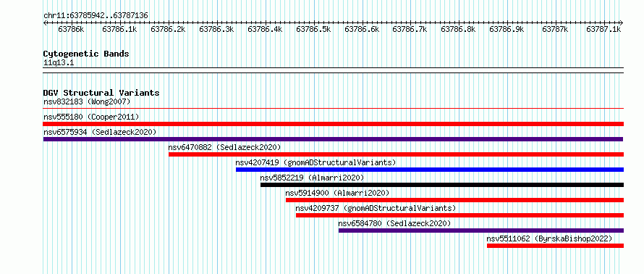Click the 63786.5k ruler tick label
This screenshot has height=274, width=644.
(314, 29)
